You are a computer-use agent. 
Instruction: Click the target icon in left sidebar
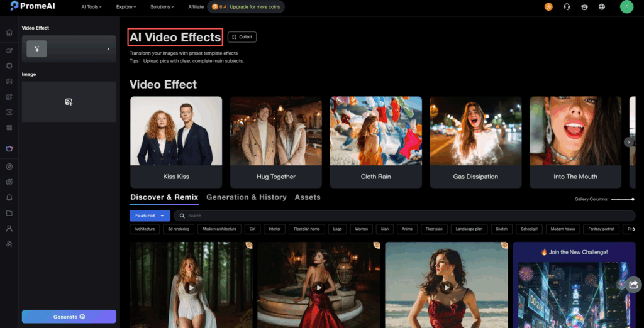coord(9,182)
